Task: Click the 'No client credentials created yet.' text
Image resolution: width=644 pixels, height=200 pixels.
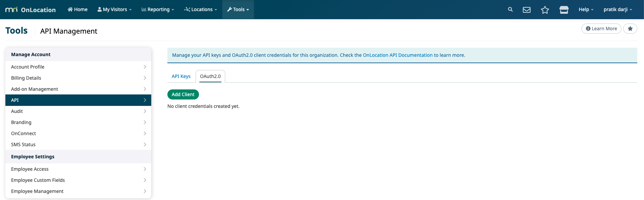Action: coord(203,106)
